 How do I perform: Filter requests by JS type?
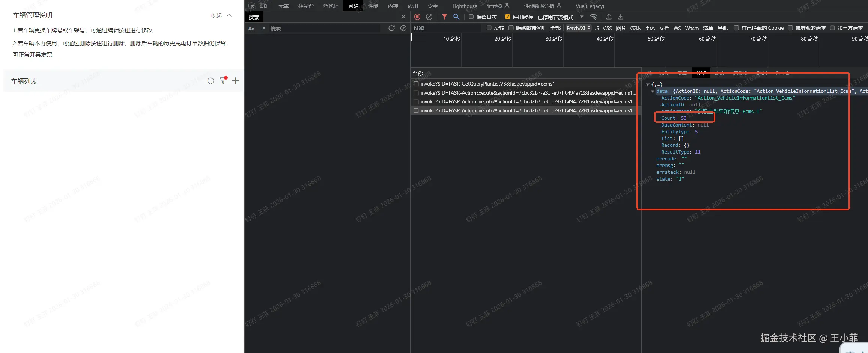(597, 28)
